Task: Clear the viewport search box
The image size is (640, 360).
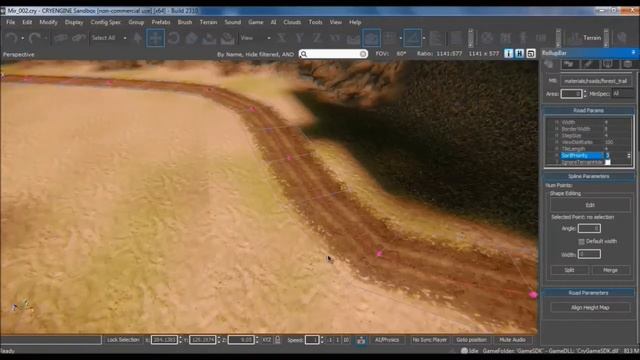Action: (363, 54)
